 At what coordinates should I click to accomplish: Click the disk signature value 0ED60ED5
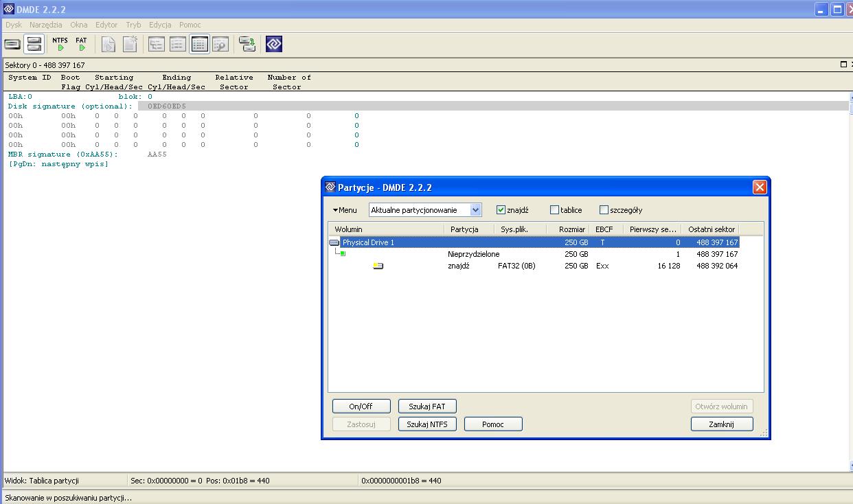pos(167,106)
